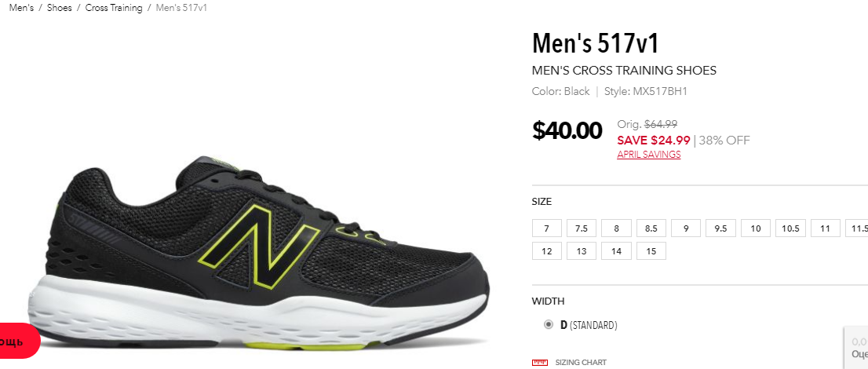The image size is (868, 369).
Task: Choose shoe size 7.5
Action: [582, 228]
